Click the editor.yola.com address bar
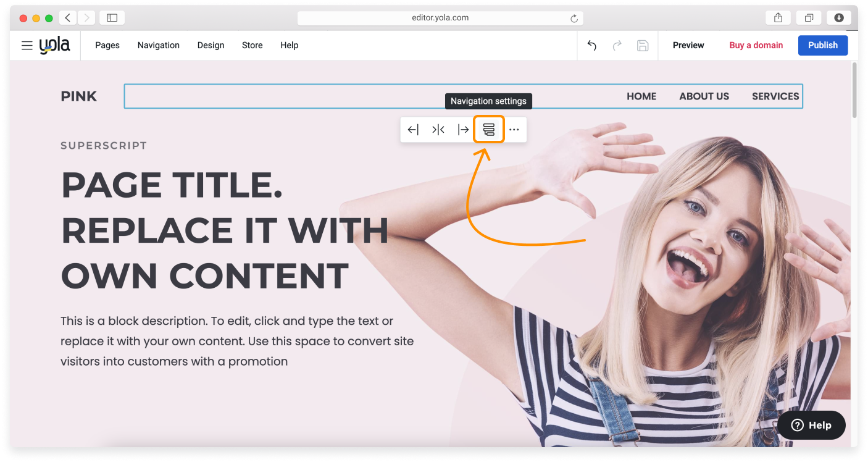Screen dimensions: 868x462 coord(440,17)
